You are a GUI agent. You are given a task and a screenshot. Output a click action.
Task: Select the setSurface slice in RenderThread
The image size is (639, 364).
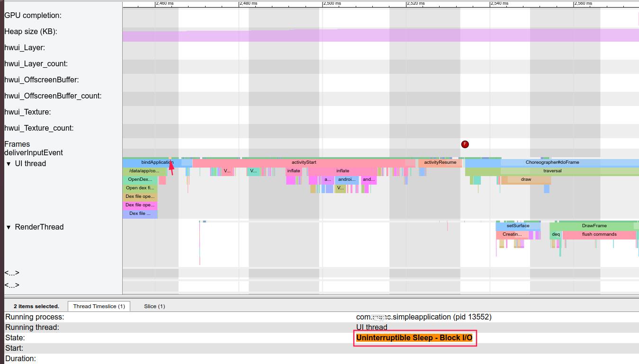518,226
